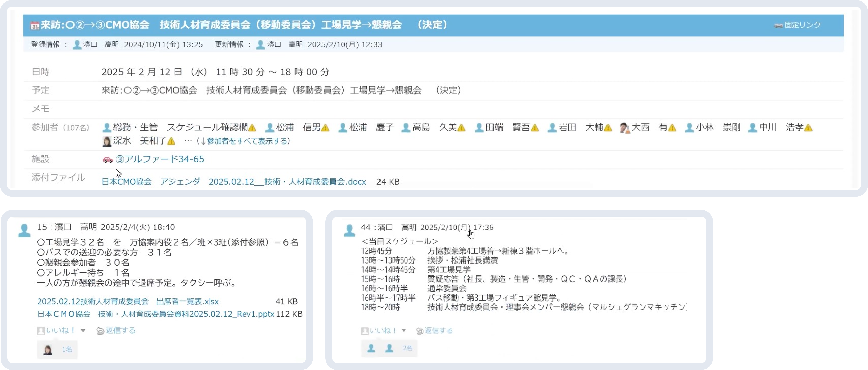Open updater 濱口 高明 profile in 更新情報
868x370 pixels.
pyautogui.click(x=285, y=44)
